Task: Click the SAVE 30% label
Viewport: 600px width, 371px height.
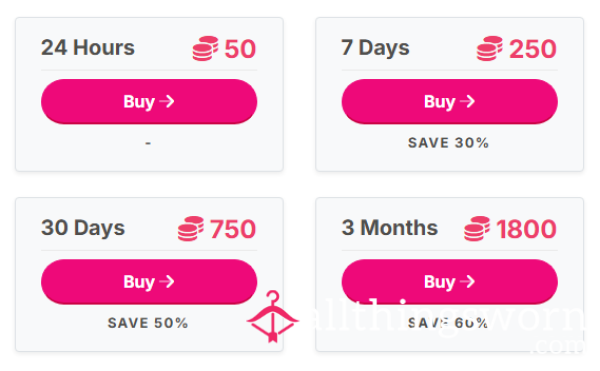Action: [448, 143]
